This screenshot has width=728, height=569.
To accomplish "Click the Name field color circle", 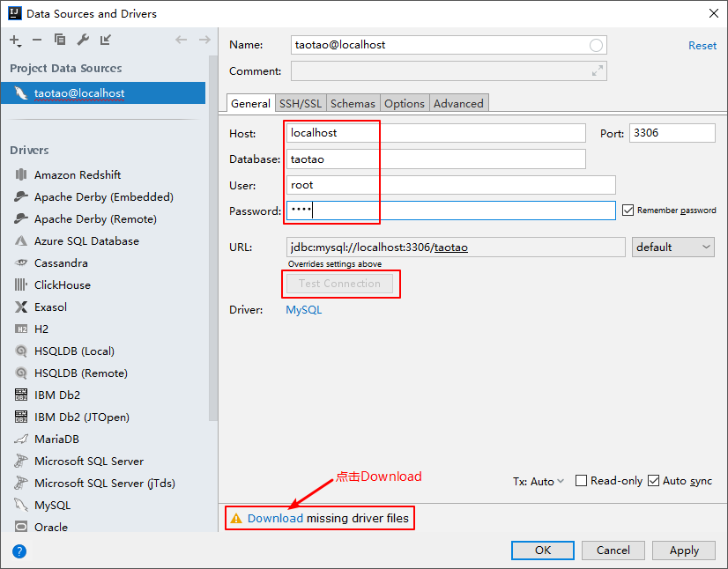I will [x=596, y=45].
